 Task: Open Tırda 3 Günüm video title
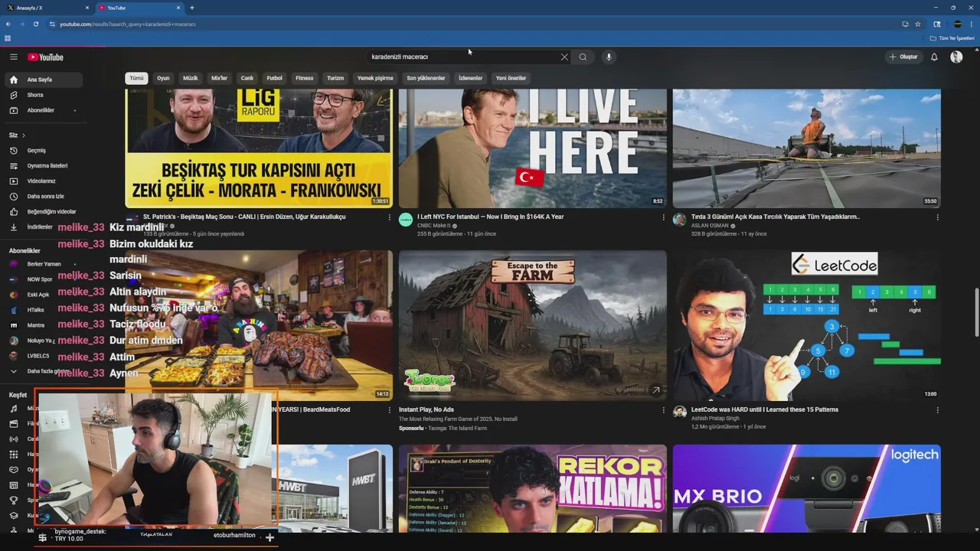pyautogui.click(x=775, y=217)
